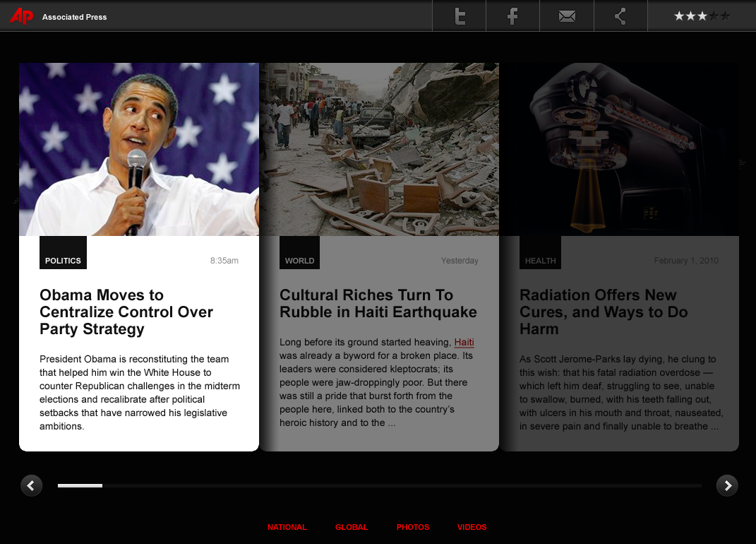Click the AP logo icon
This screenshot has width=756, height=544.
click(x=22, y=16)
